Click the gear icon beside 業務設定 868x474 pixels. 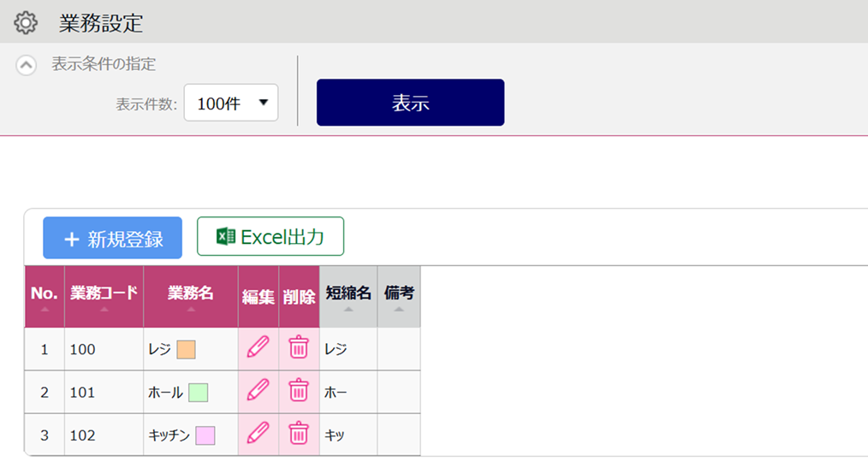pos(27,22)
